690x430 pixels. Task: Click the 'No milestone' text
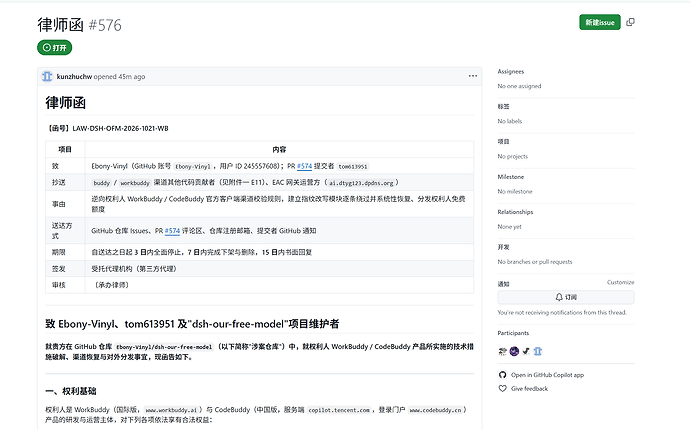tap(515, 191)
